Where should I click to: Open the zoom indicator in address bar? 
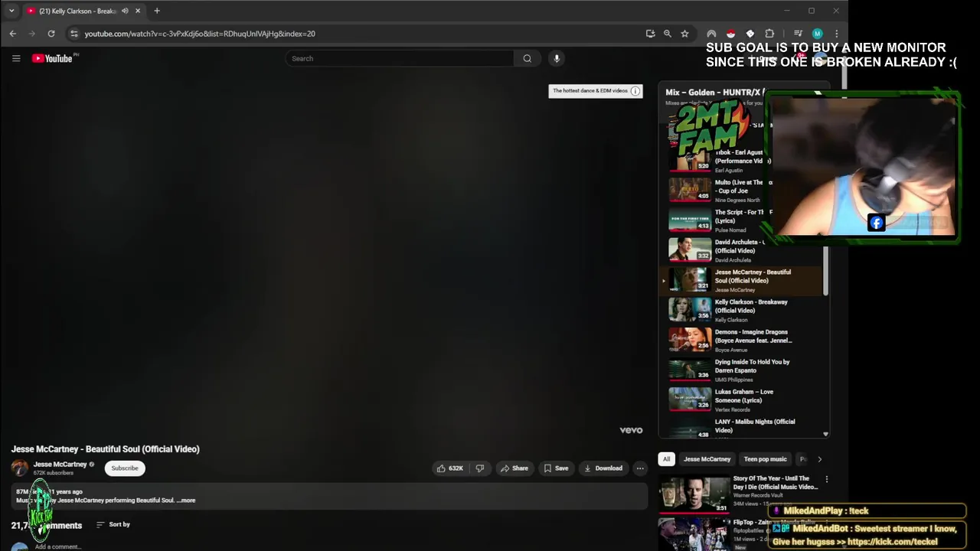668,34
